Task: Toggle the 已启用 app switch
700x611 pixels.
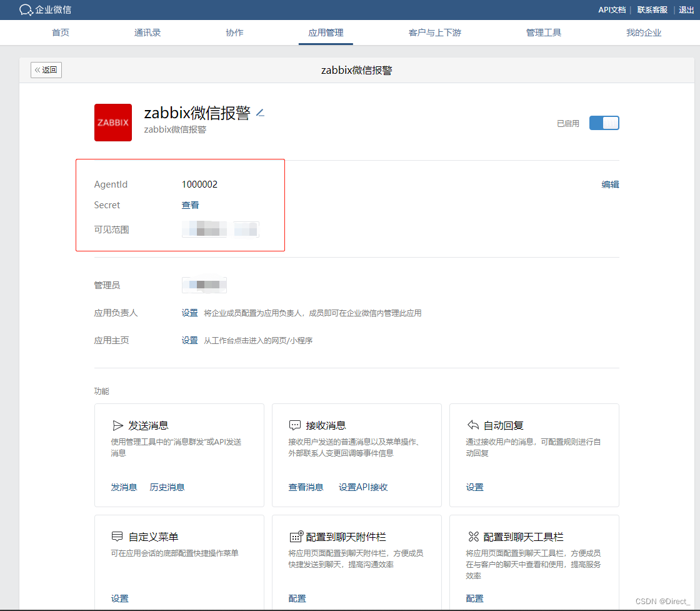Action: [x=604, y=123]
